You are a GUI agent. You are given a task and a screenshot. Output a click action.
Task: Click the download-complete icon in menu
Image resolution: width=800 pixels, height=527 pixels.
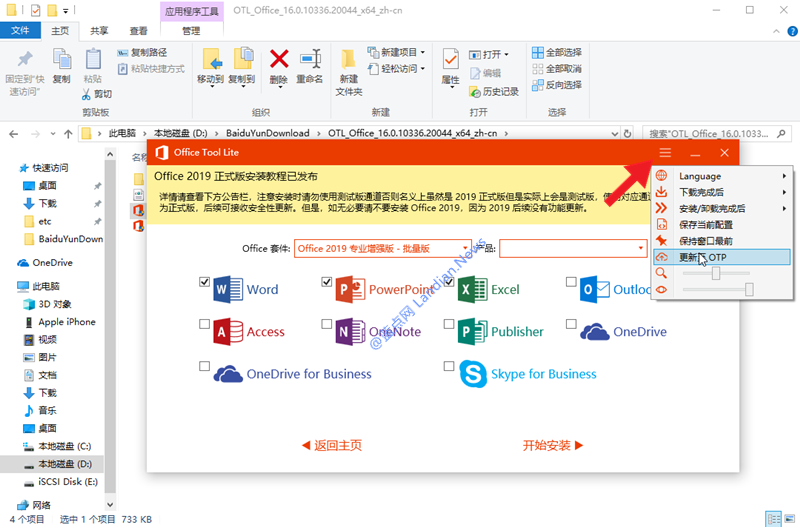[661, 192]
